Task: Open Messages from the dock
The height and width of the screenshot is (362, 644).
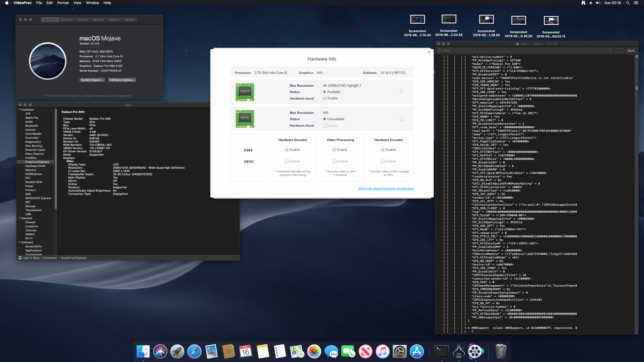Action: point(331,351)
